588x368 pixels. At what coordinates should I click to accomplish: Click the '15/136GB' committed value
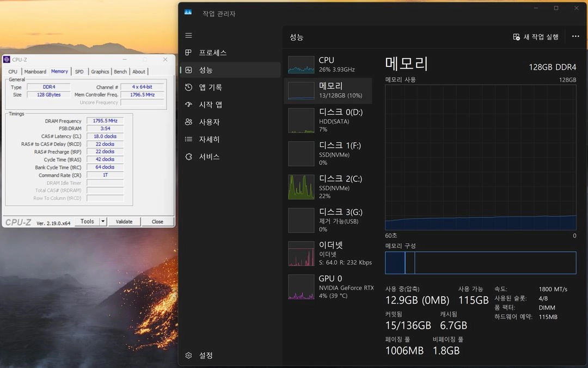click(x=408, y=325)
